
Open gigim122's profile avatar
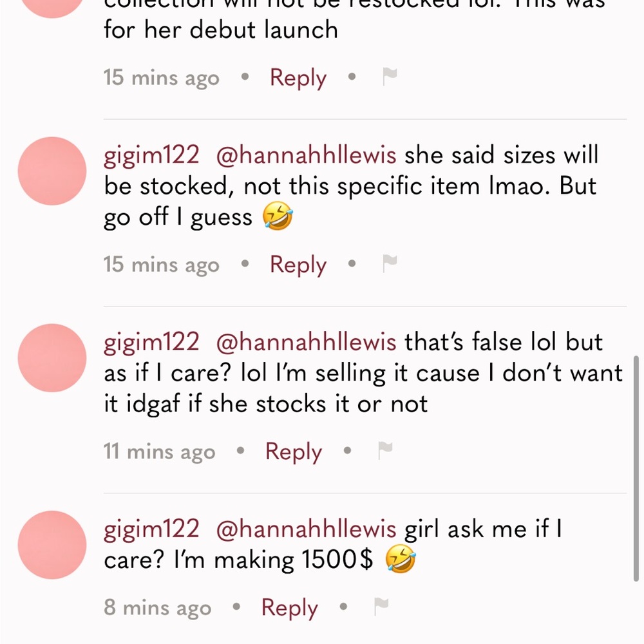(52, 171)
